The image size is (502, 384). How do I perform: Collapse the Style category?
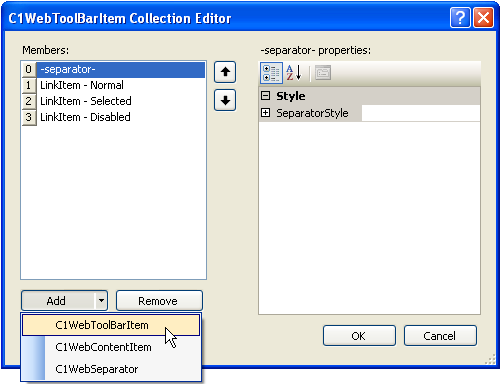[x=265, y=96]
